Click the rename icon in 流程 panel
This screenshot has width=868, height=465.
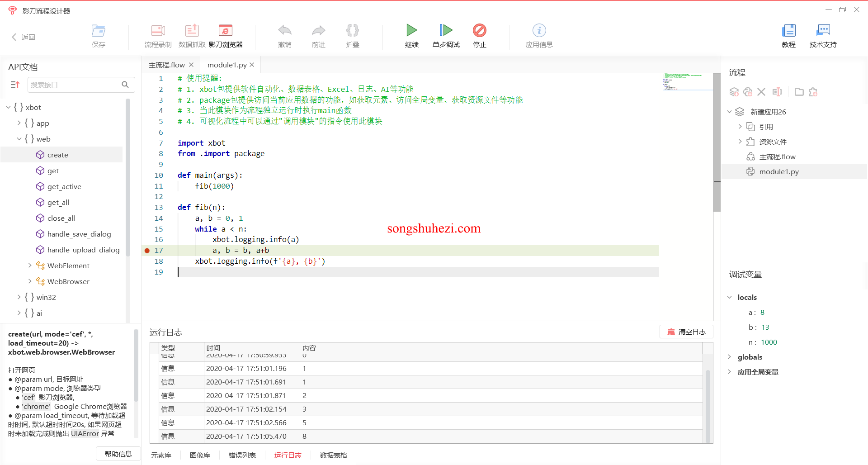coord(777,92)
